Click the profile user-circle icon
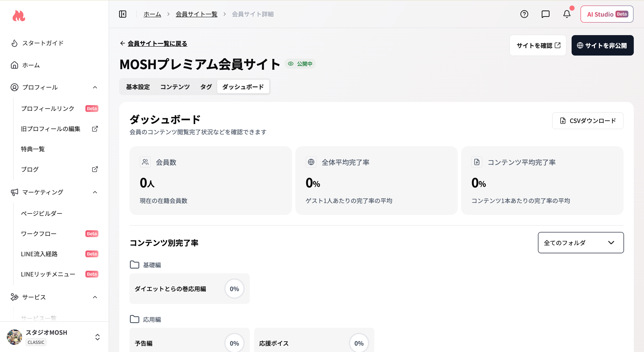This screenshot has height=352, width=644. click(x=14, y=87)
